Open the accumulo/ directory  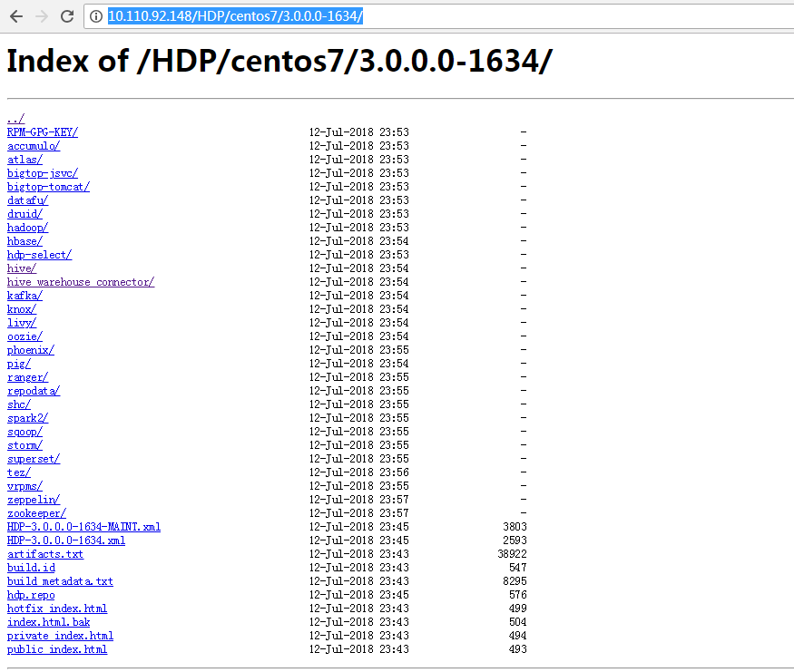[x=34, y=146]
